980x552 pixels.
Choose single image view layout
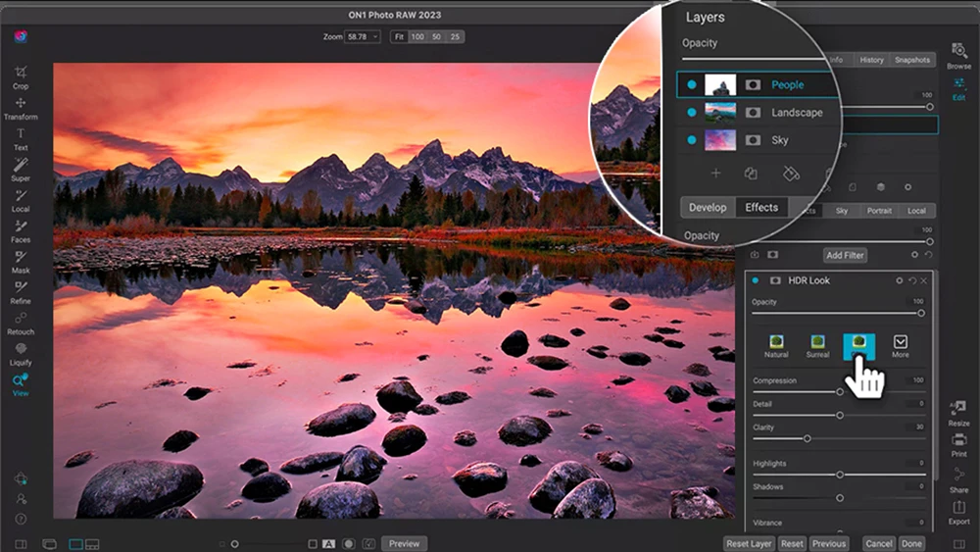click(75, 544)
